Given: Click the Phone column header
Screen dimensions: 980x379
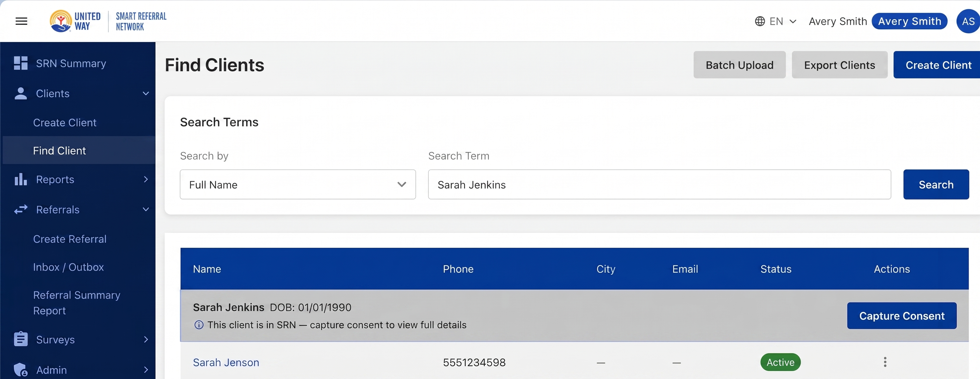Looking at the screenshot, I should click(x=458, y=269).
